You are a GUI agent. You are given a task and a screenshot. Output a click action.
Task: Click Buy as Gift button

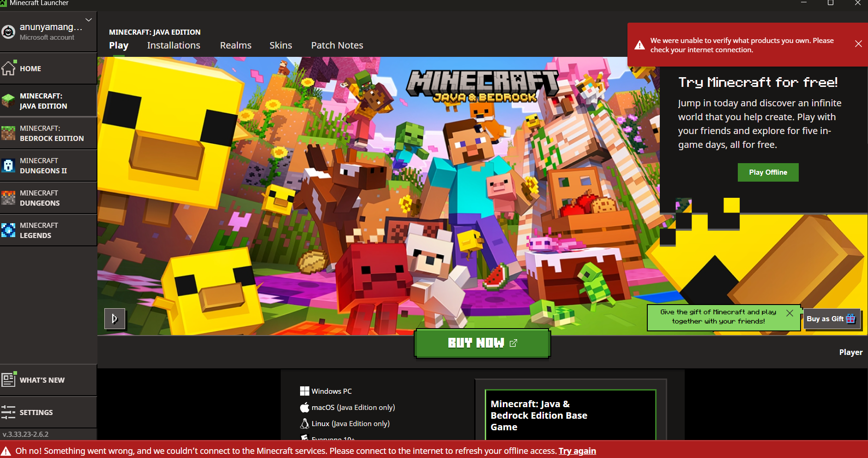832,319
